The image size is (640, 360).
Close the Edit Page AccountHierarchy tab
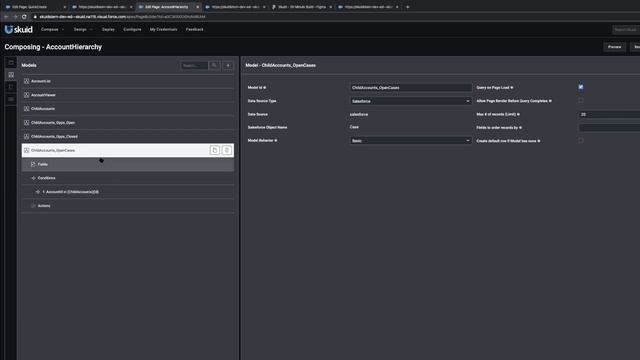click(x=198, y=7)
